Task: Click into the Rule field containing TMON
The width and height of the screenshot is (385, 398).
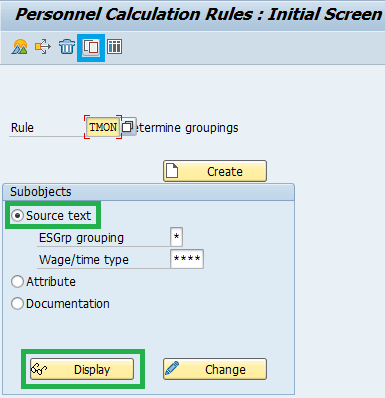Action: coord(103,127)
